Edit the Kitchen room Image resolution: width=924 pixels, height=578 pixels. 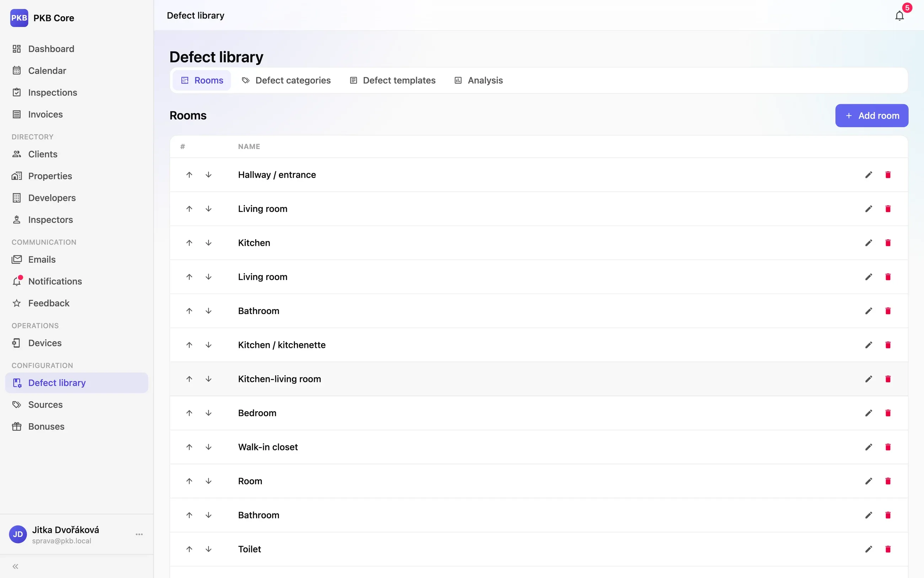[x=869, y=243]
